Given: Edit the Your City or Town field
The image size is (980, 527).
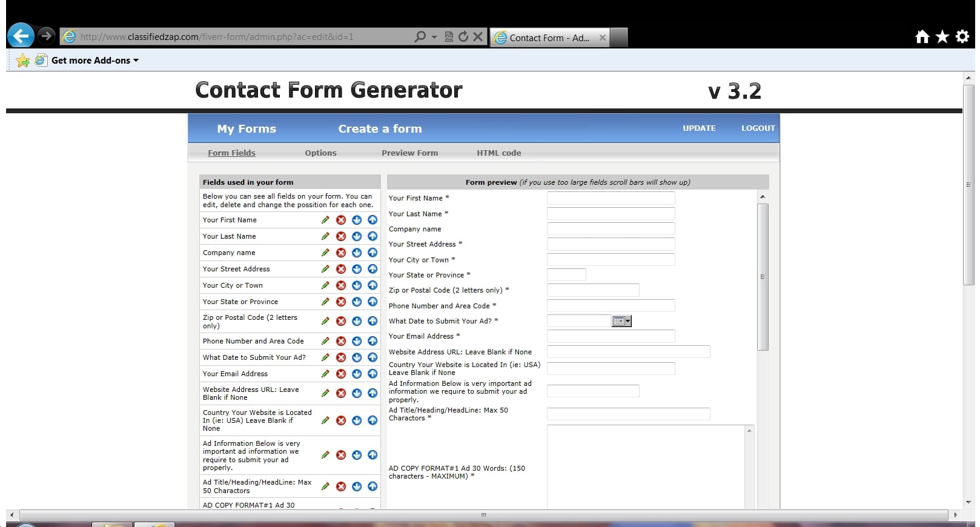Looking at the screenshot, I should pyautogui.click(x=325, y=285).
